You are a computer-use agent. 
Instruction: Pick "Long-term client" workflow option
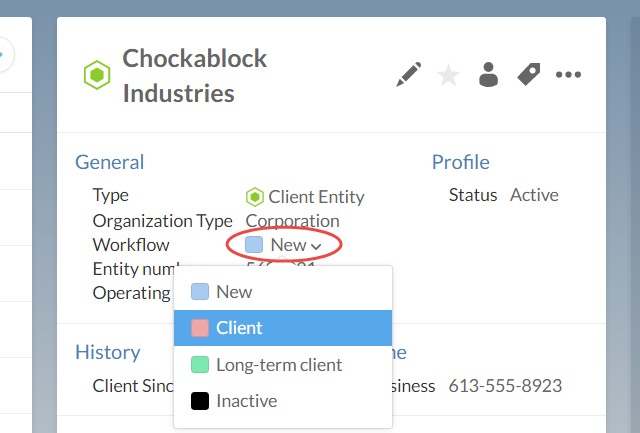[278, 365]
